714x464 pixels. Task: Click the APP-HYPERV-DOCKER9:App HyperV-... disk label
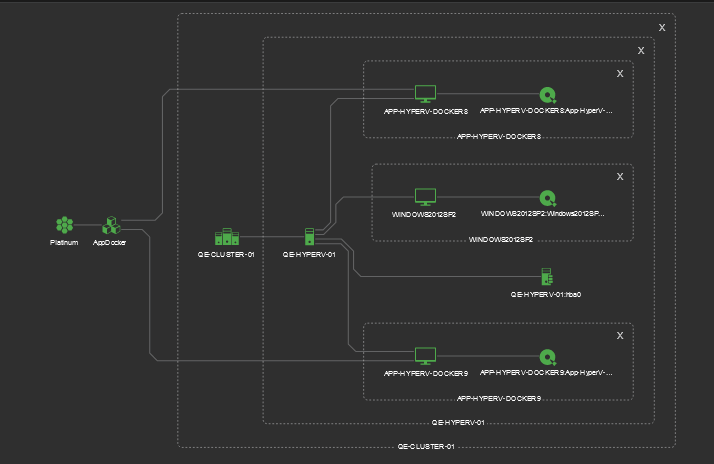pos(546,372)
